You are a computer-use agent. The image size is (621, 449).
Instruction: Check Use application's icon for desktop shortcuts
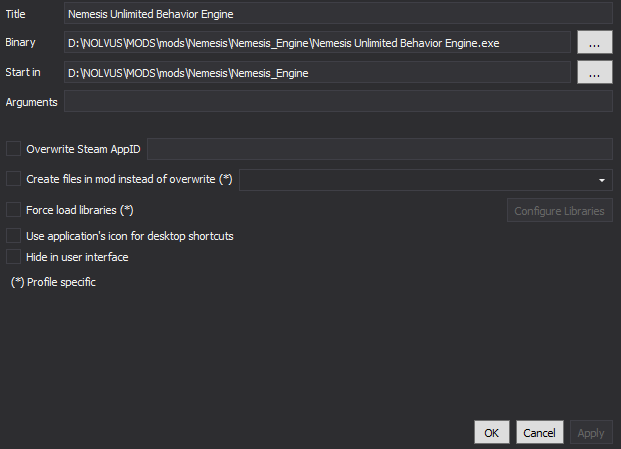coord(13,236)
